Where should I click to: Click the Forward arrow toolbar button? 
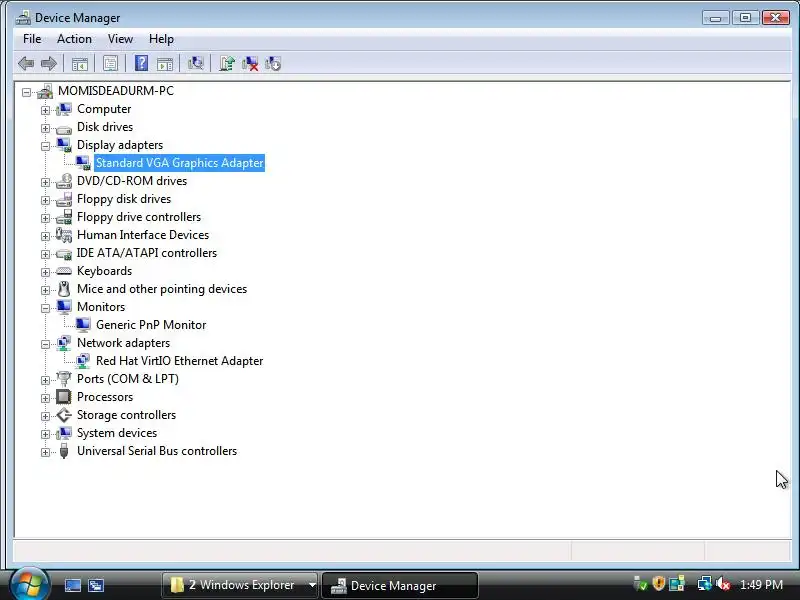pos(48,64)
